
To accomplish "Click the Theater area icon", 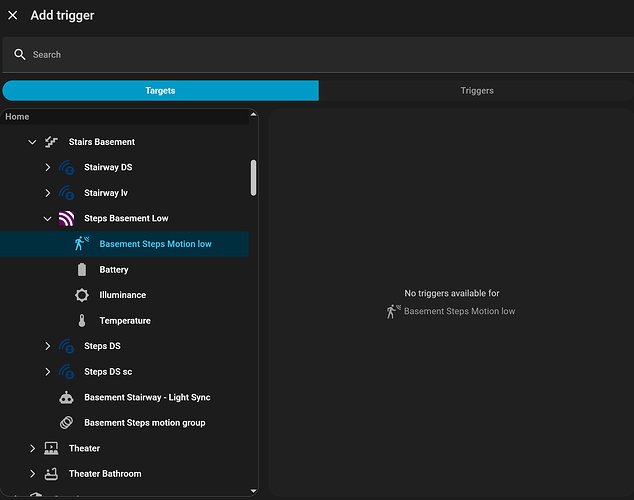I will pos(51,448).
